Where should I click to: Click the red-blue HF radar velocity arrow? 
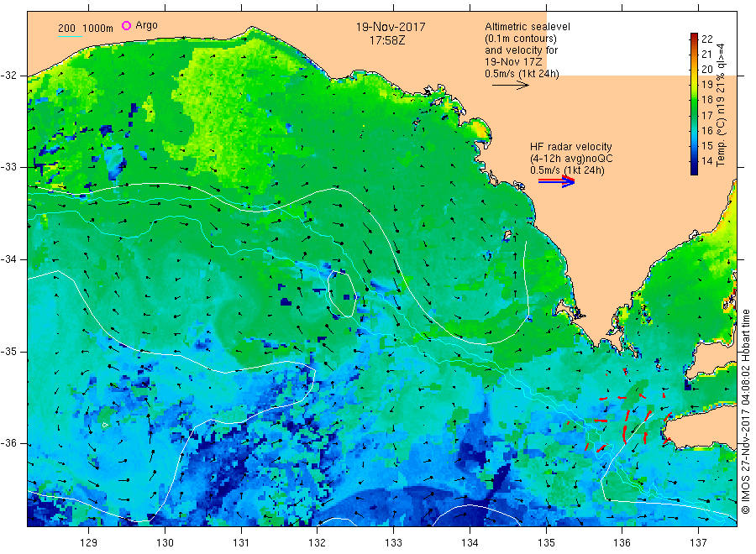coord(557,181)
